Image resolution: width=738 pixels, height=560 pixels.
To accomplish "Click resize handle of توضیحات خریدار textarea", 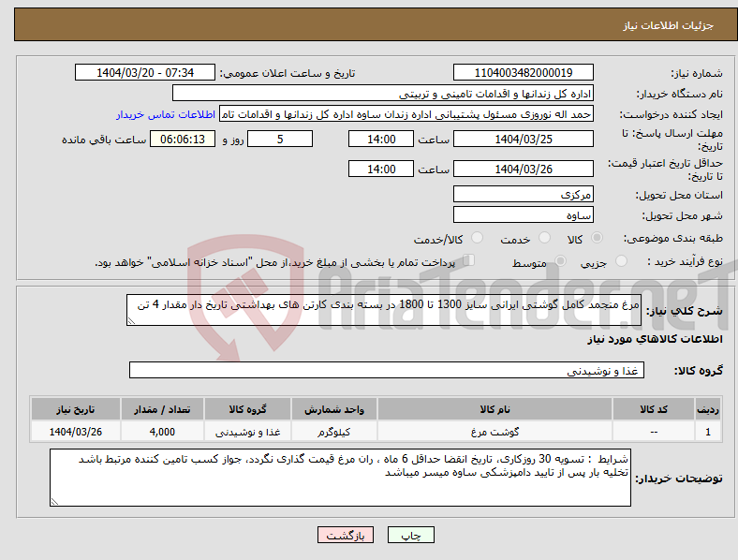I will point(54,502).
